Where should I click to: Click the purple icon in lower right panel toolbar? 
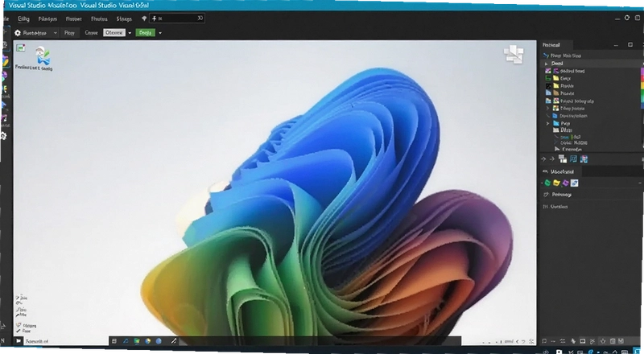coord(566,183)
